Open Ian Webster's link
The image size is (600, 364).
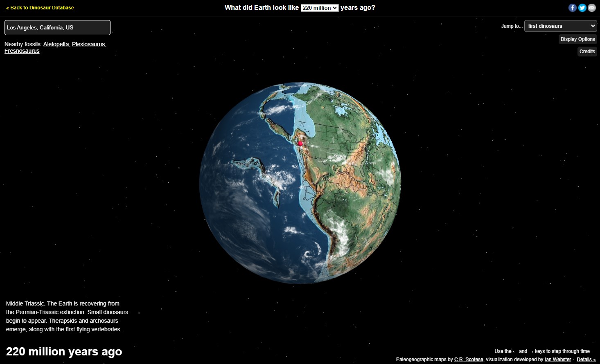pyautogui.click(x=557, y=360)
